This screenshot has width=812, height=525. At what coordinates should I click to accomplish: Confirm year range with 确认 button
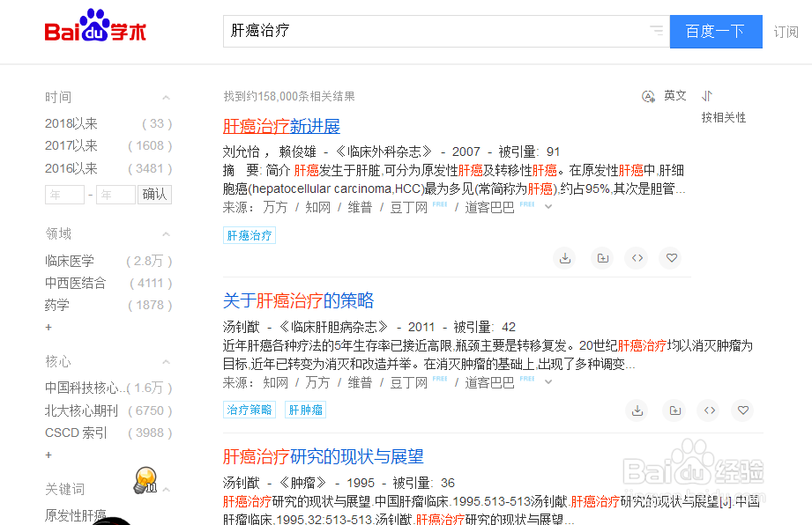[154, 195]
